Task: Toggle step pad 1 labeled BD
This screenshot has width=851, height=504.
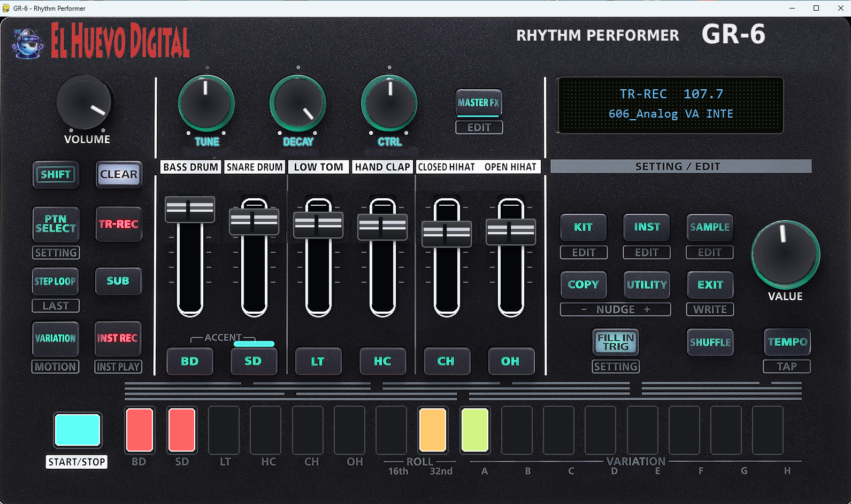Action: click(140, 430)
